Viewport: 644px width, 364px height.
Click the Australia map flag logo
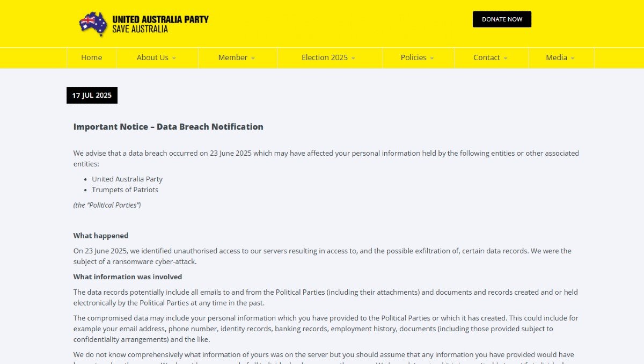tap(93, 24)
